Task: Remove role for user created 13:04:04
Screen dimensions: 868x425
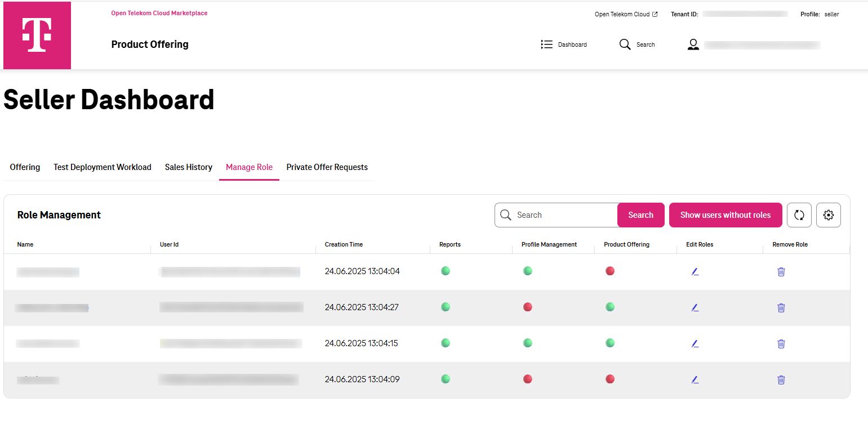Action: pyautogui.click(x=781, y=271)
